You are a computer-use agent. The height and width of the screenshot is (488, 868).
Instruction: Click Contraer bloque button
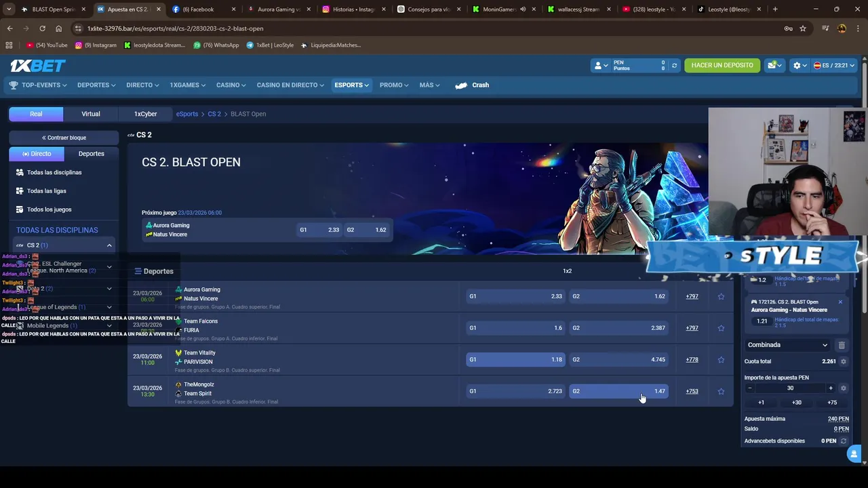[x=64, y=138]
